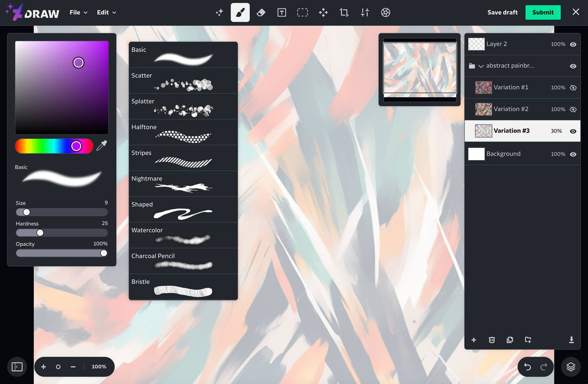Hide the Background layer
The width and height of the screenshot is (588, 384).
pos(573,154)
